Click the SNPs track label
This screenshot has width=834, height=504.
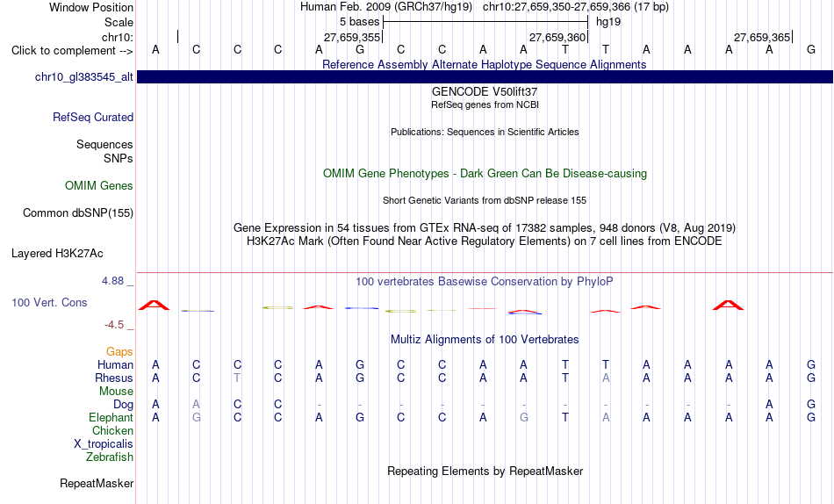click(x=119, y=158)
